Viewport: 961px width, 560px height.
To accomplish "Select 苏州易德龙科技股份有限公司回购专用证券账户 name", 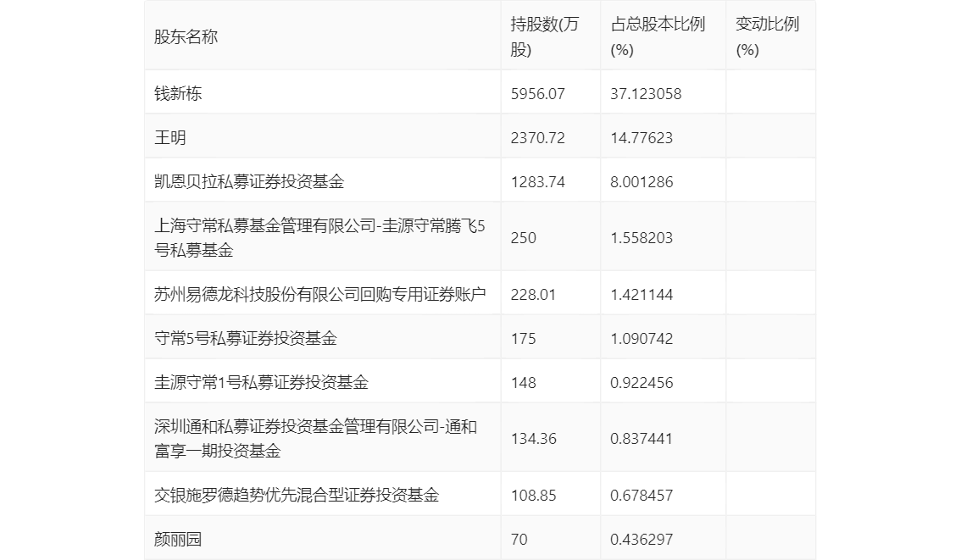I will tap(320, 294).
